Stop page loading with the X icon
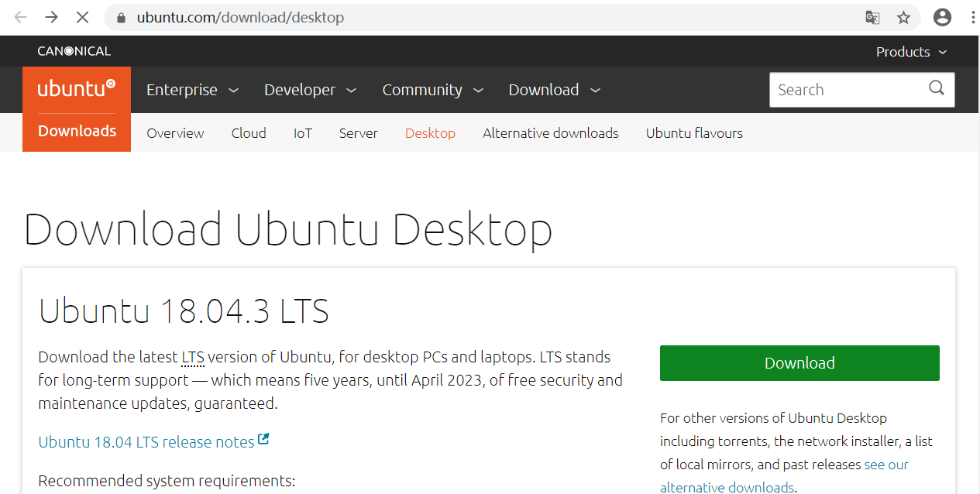The height and width of the screenshot is (494, 980). [x=82, y=17]
